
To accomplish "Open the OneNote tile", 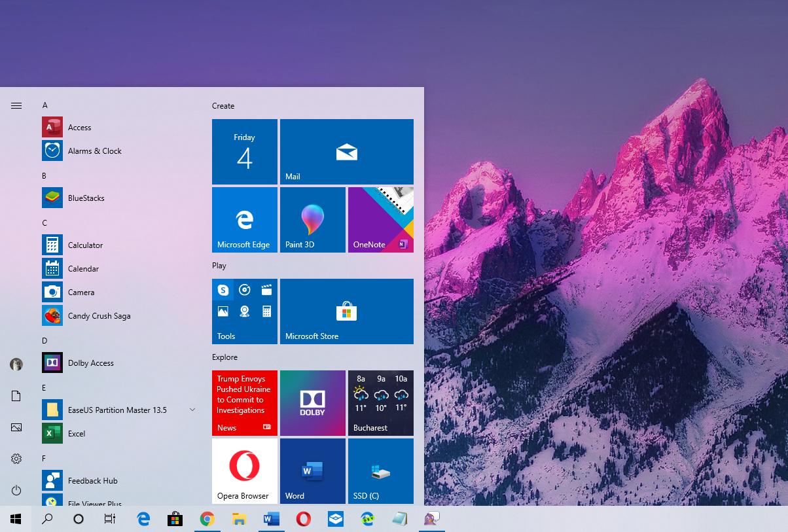I will click(x=381, y=220).
